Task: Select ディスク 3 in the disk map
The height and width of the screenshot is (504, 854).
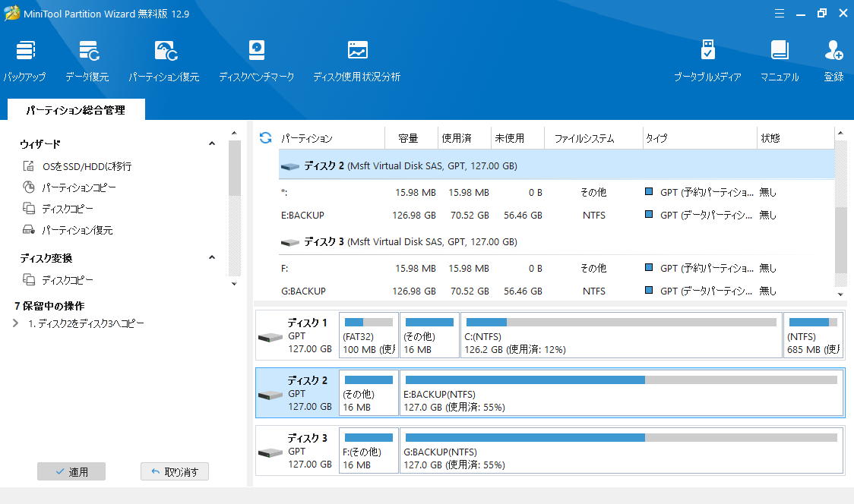Action: pos(297,451)
